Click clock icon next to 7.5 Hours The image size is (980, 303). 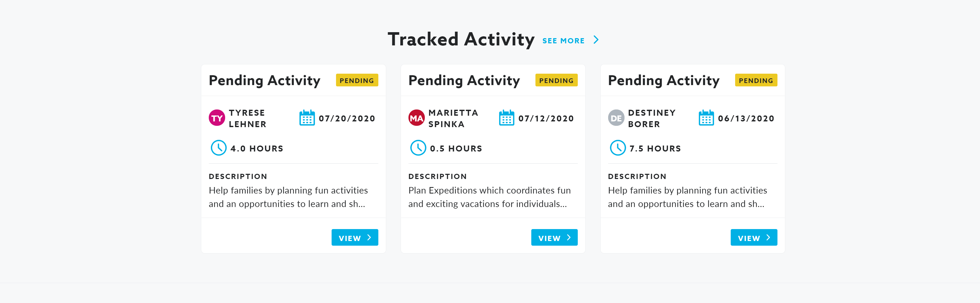coord(617,148)
